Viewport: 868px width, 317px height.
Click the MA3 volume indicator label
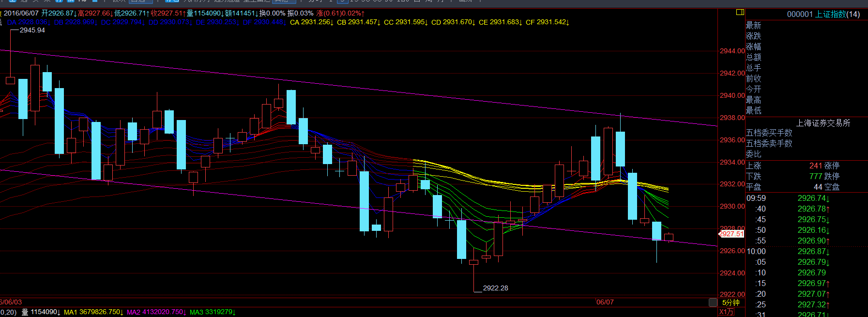pos(212,312)
